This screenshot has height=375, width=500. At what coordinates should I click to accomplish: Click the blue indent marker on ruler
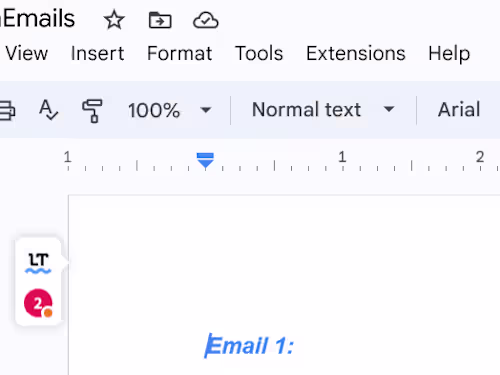[x=205, y=160]
